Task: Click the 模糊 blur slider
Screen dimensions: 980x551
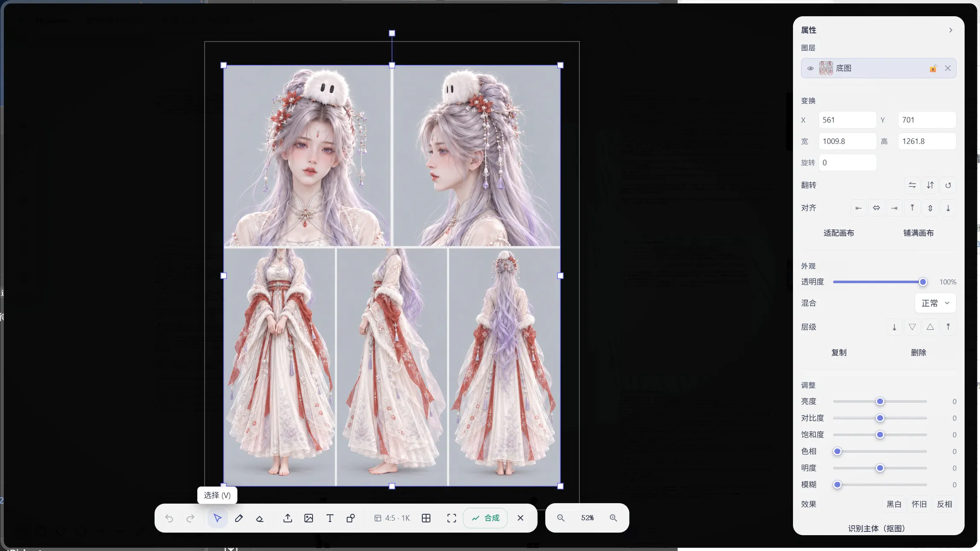Action: coord(880,485)
